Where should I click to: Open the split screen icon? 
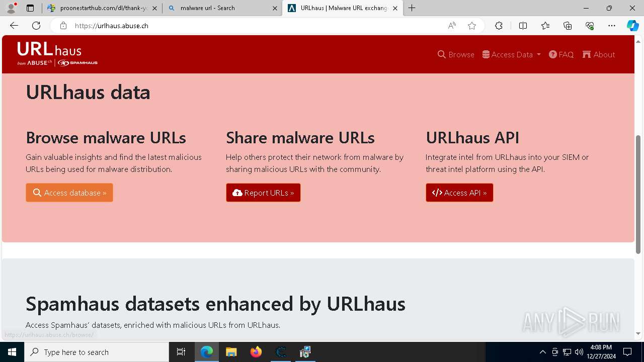(523, 26)
